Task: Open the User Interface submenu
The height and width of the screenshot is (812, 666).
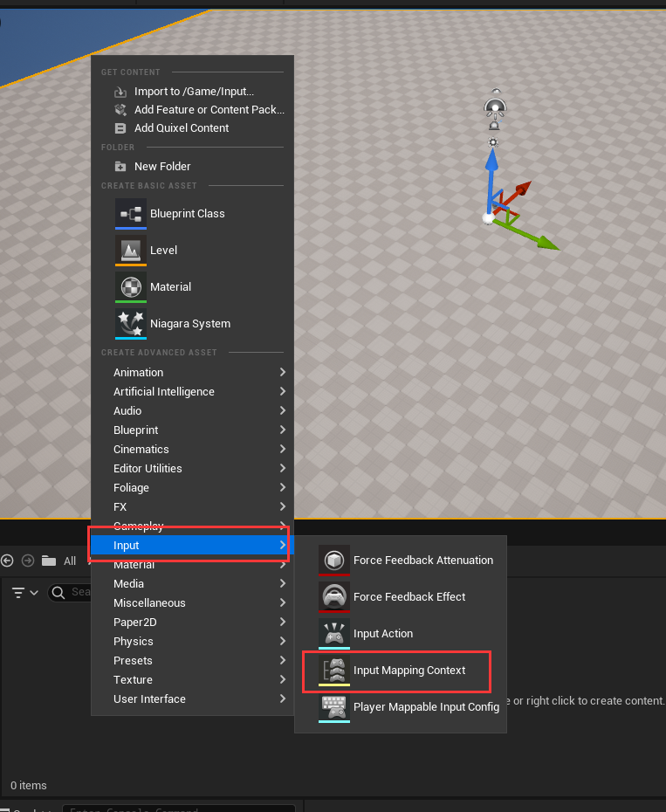Action: (x=192, y=699)
